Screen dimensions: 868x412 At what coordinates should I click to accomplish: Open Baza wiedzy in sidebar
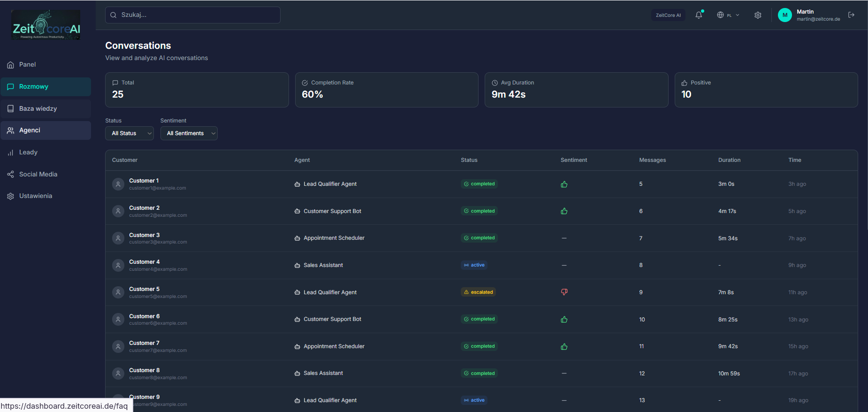tap(38, 108)
